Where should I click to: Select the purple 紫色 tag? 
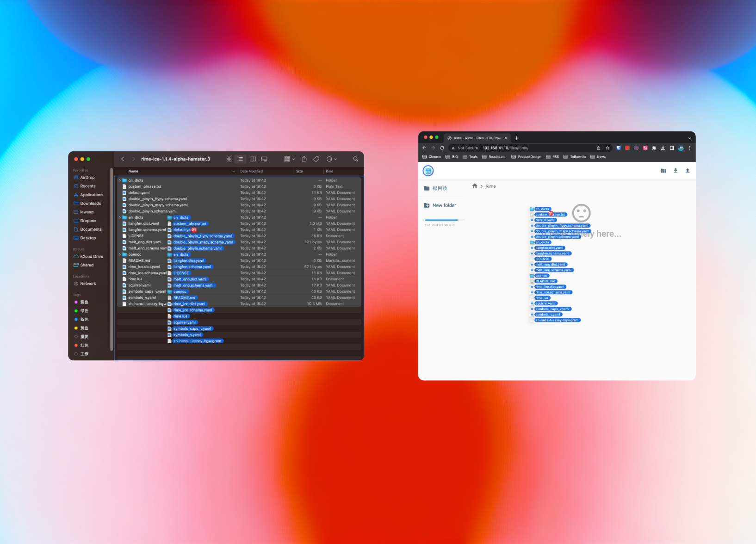(81, 302)
